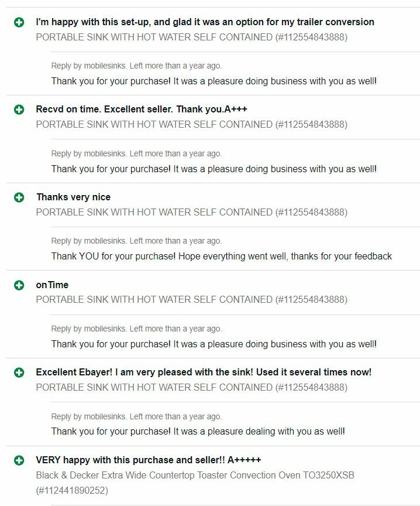The height and width of the screenshot is (506, 420).
Task: Click seller reply "Thank YOU for your purchase! Hope everything went well"
Action: 221,256
